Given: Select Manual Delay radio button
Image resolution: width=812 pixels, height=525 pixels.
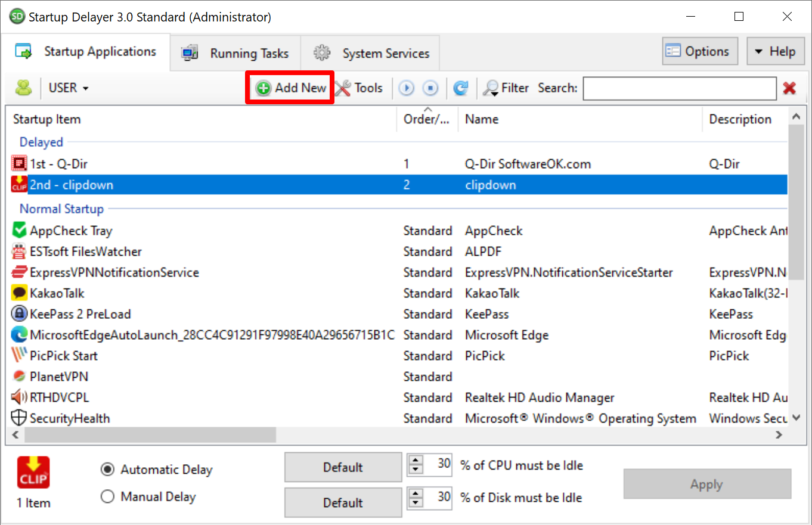Looking at the screenshot, I should point(108,496).
